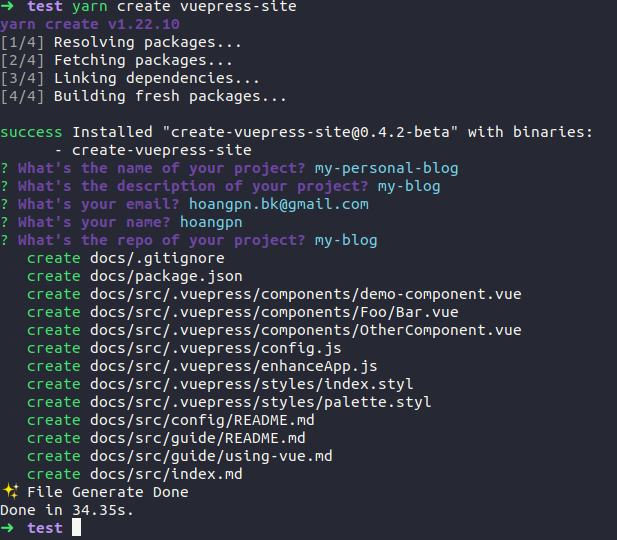
Task: Click the sparkles icon before File Generate Done
Action: point(11,492)
